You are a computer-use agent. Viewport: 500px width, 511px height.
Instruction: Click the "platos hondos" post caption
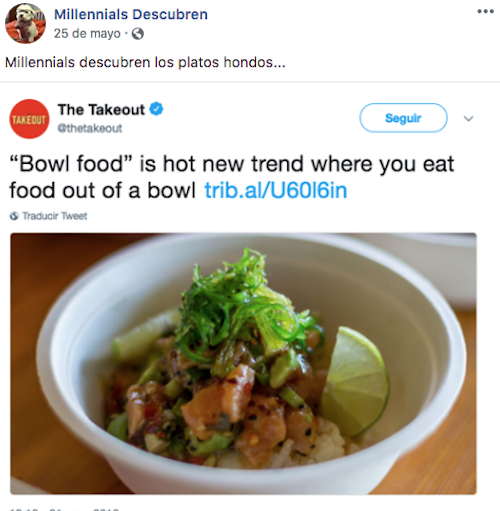(x=145, y=62)
